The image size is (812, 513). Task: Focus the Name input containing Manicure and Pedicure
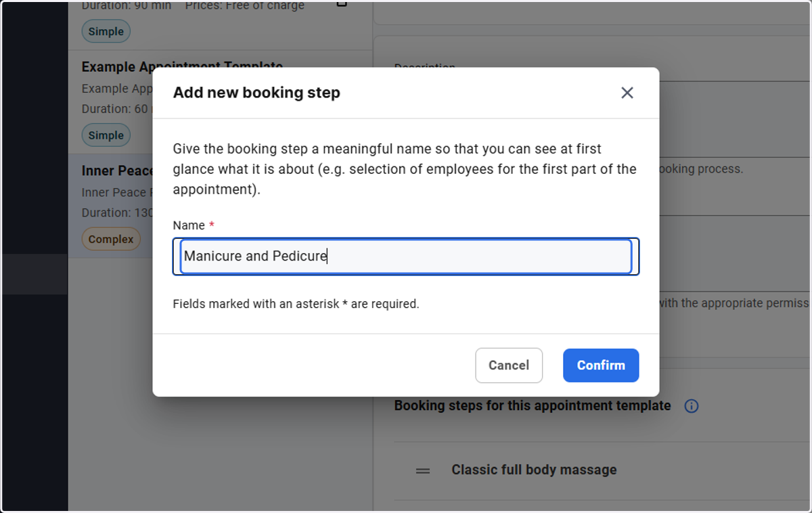pos(406,256)
